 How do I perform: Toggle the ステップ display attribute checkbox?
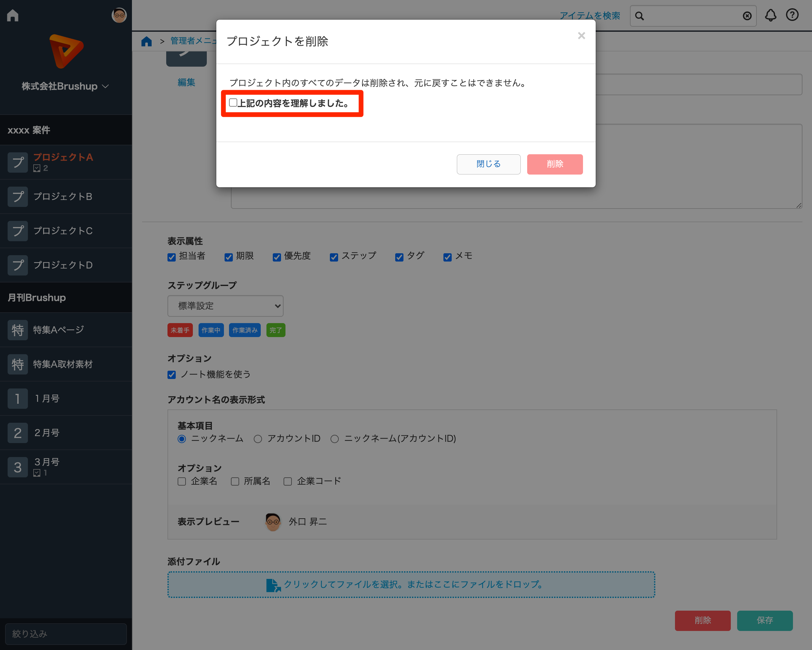334,257
